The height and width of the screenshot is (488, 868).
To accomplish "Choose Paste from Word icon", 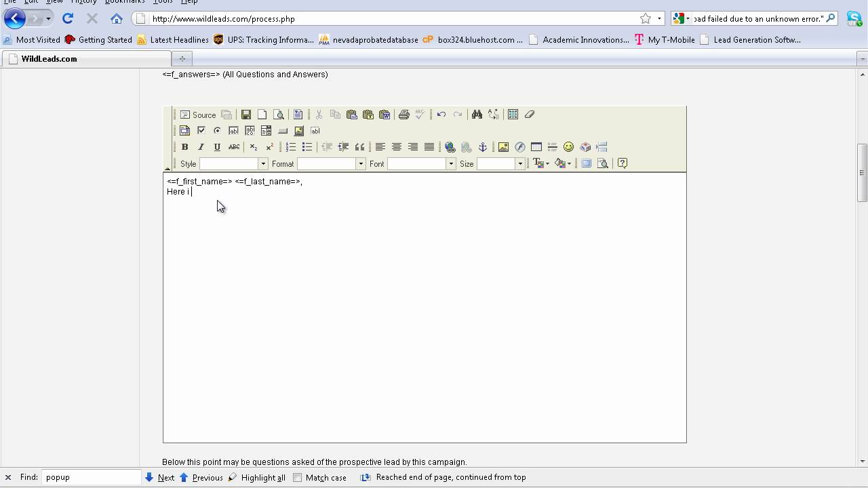I will (x=384, y=115).
